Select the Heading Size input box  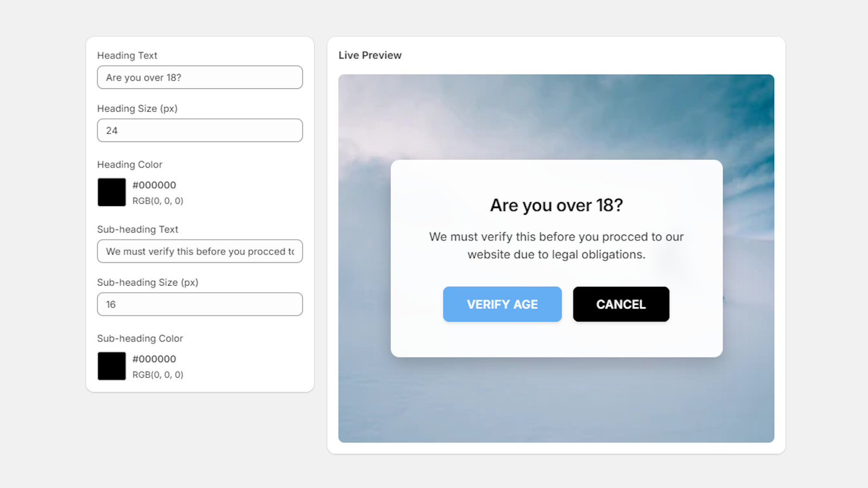(x=200, y=130)
